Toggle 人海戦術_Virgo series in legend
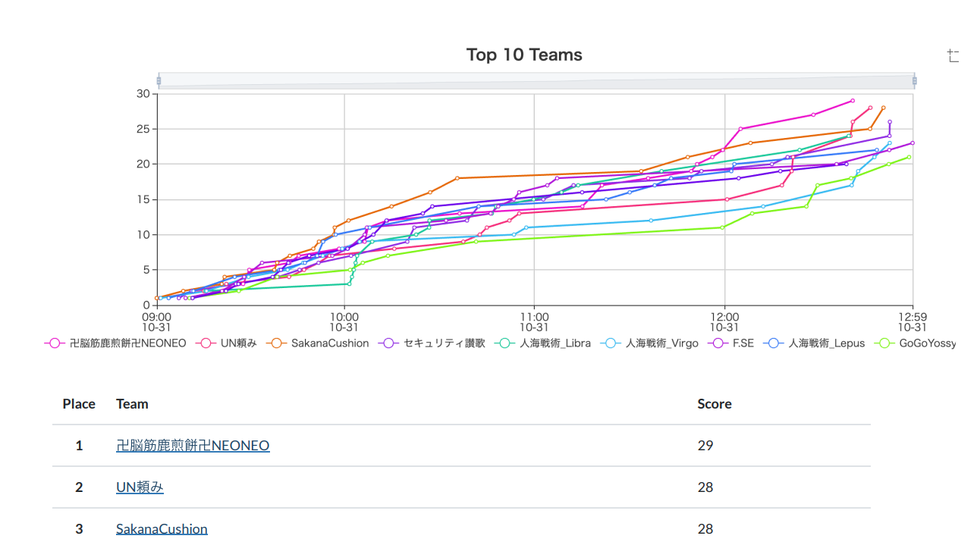This screenshot has height=542, width=980. (649, 343)
